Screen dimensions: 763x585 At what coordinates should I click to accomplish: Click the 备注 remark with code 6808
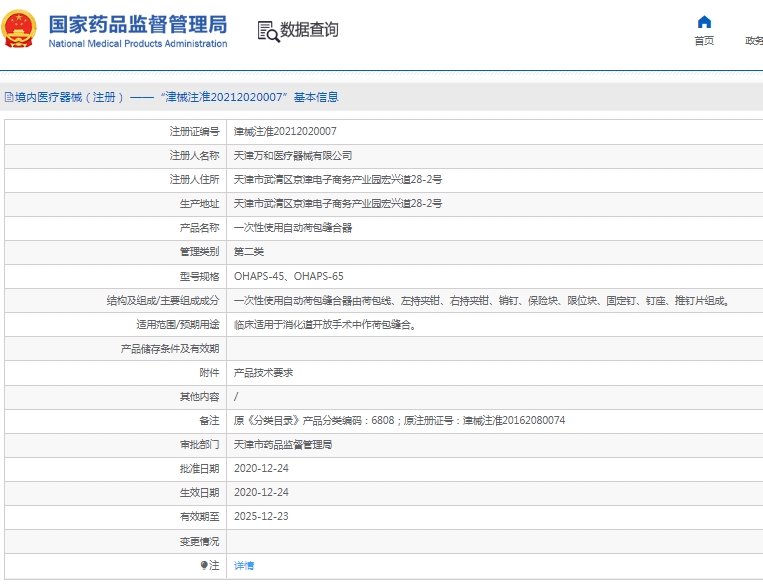click(x=400, y=420)
